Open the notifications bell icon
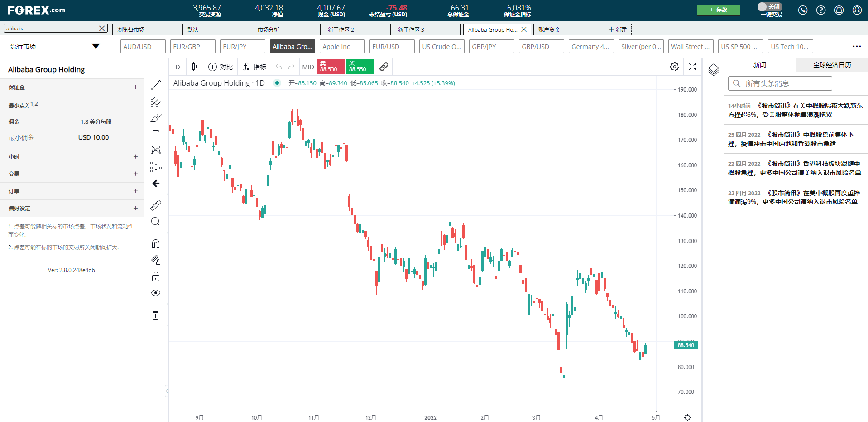Screen dimensions: 868x422 coord(839,10)
